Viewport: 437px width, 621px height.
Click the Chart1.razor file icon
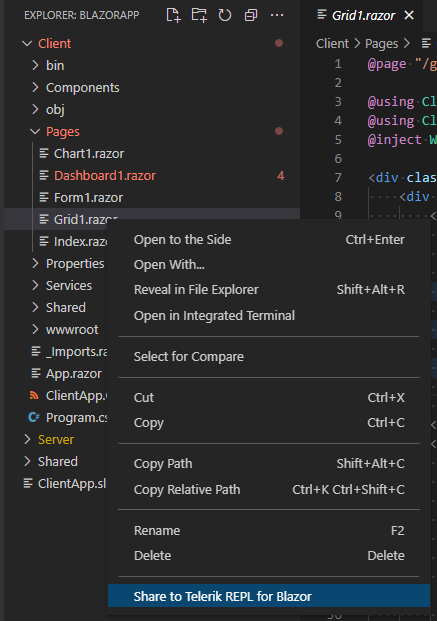[x=44, y=153]
